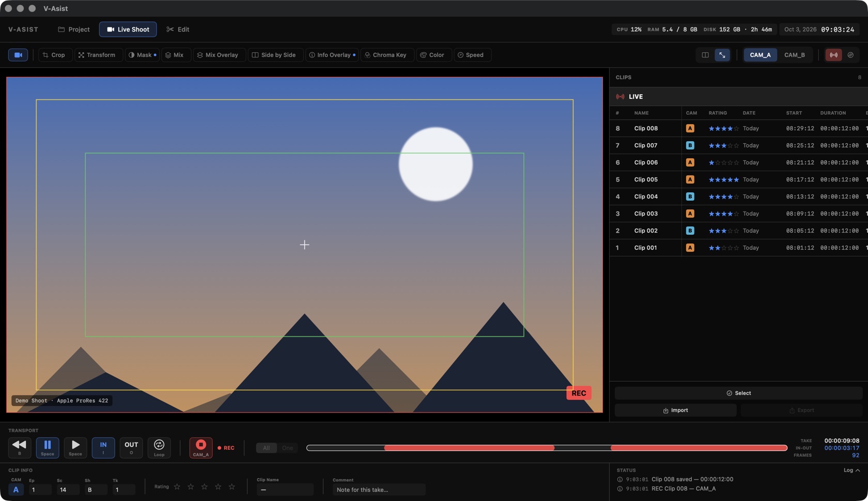Set the OUT point
868x501 pixels.
(131, 448)
